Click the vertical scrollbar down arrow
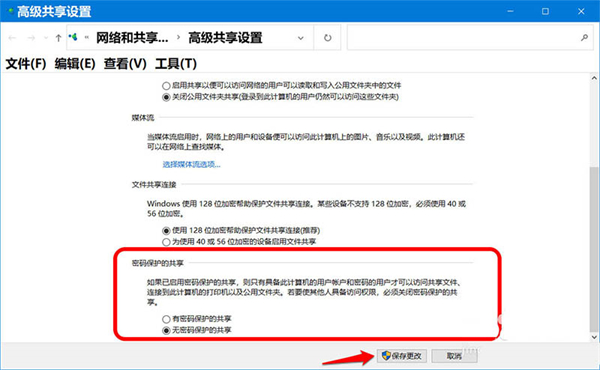Screen dimensions: 600x370 click(594, 337)
